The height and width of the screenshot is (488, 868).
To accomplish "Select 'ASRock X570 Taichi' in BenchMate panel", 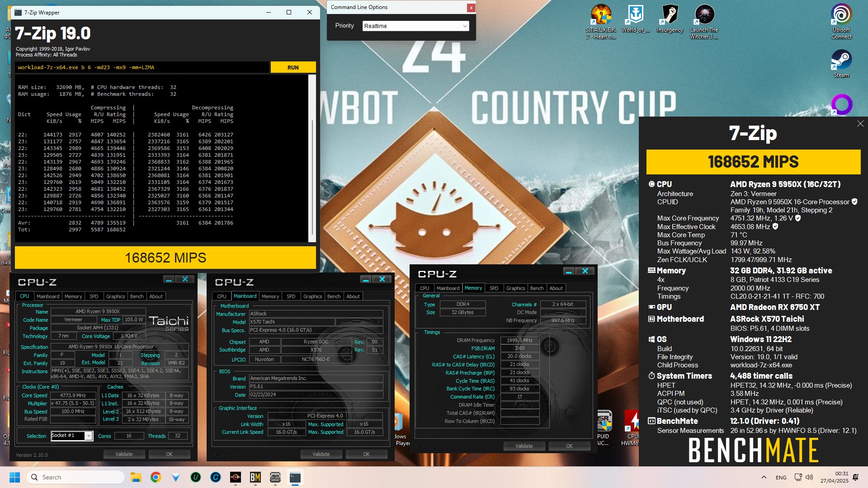I will (767, 319).
